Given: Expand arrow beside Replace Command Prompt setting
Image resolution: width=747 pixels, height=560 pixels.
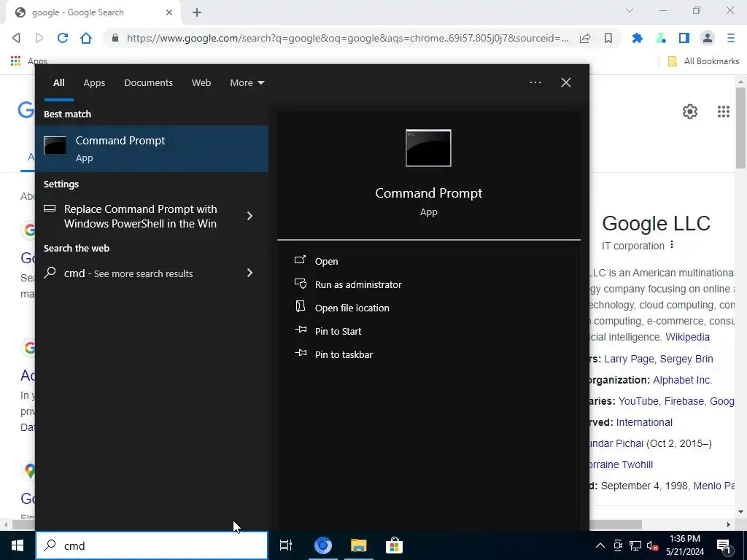Looking at the screenshot, I should click(x=249, y=216).
